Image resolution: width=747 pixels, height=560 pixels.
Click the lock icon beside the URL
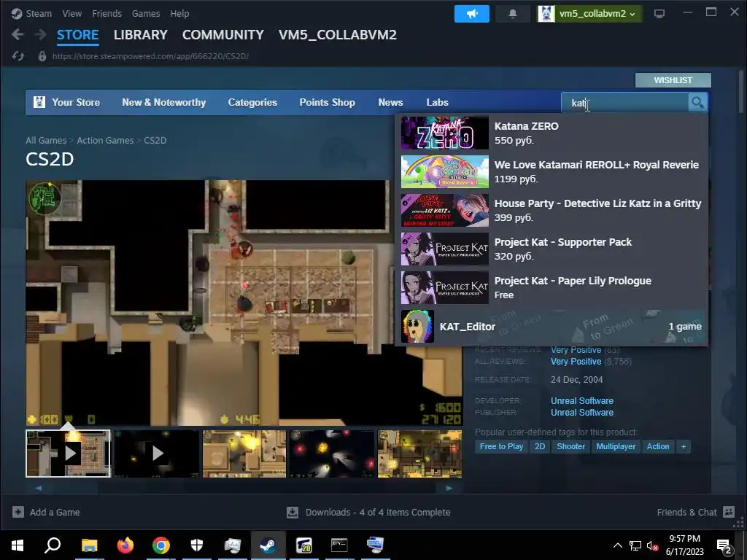tap(42, 56)
